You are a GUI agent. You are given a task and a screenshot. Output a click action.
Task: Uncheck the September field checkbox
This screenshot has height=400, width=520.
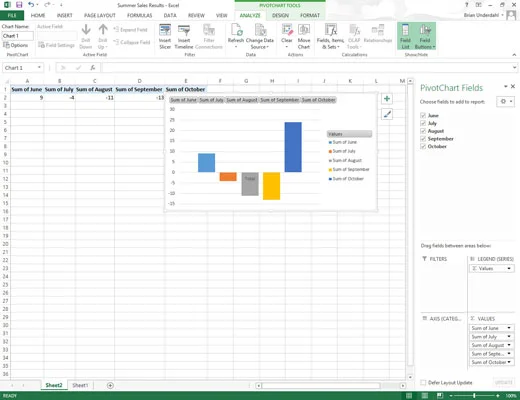coord(423,139)
